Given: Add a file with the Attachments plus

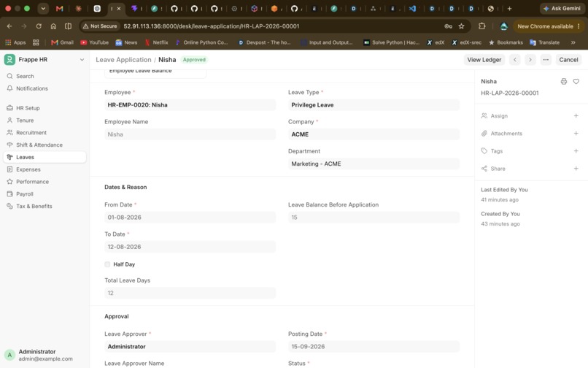Looking at the screenshot, I should click(576, 134).
